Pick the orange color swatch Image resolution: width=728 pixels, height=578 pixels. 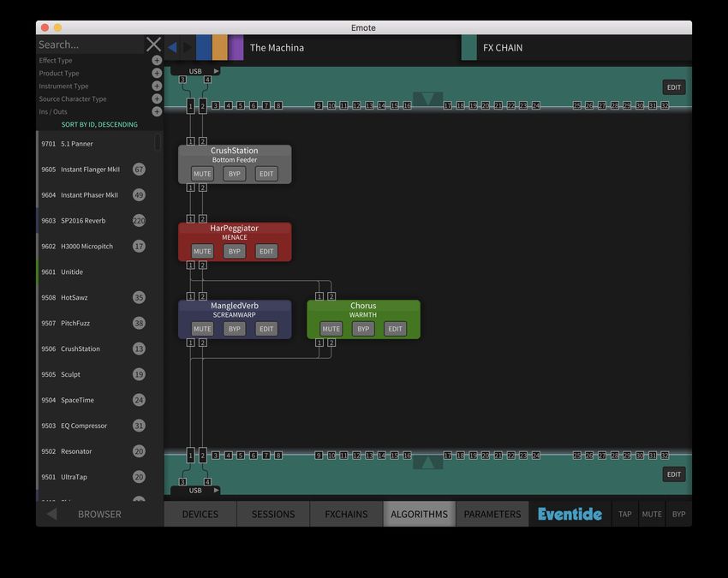220,47
